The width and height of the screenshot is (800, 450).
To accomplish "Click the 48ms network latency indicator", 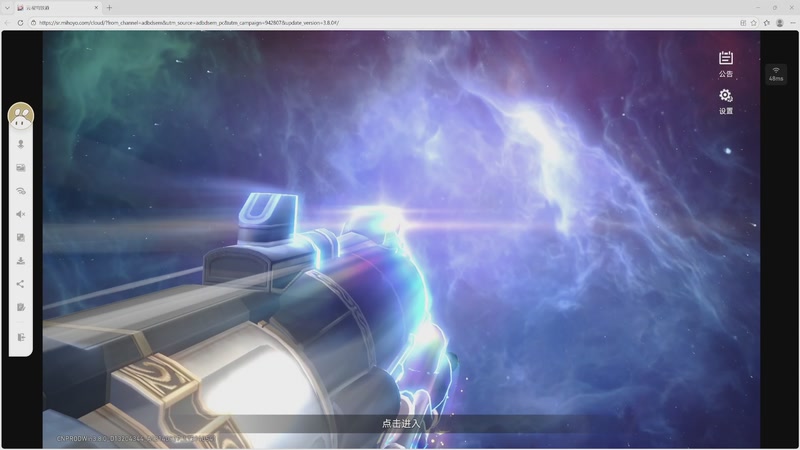I will (776, 74).
